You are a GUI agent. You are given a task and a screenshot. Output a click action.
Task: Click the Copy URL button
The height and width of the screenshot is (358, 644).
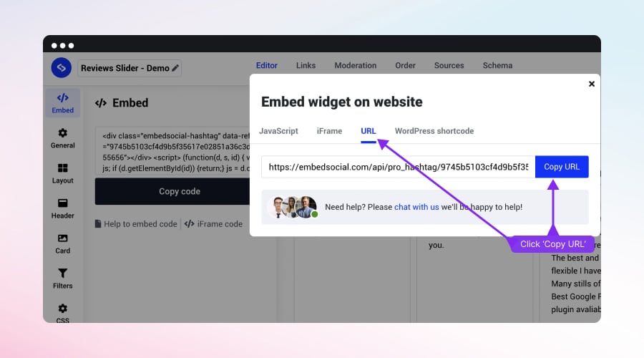click(562, 167)
